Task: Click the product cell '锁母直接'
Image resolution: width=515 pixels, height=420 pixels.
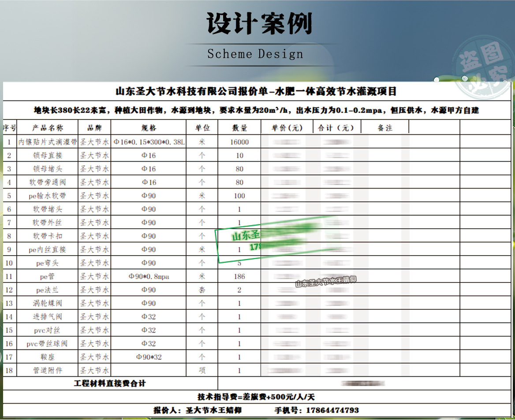Action: [48, 155]
